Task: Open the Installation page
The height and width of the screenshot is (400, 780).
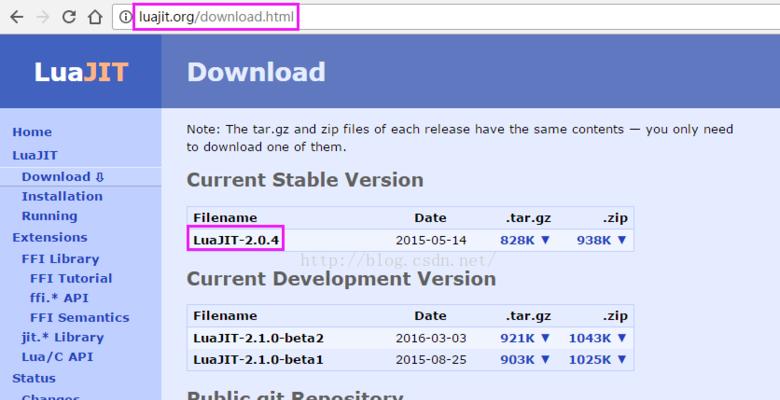Action: click(x=62, y=197)
